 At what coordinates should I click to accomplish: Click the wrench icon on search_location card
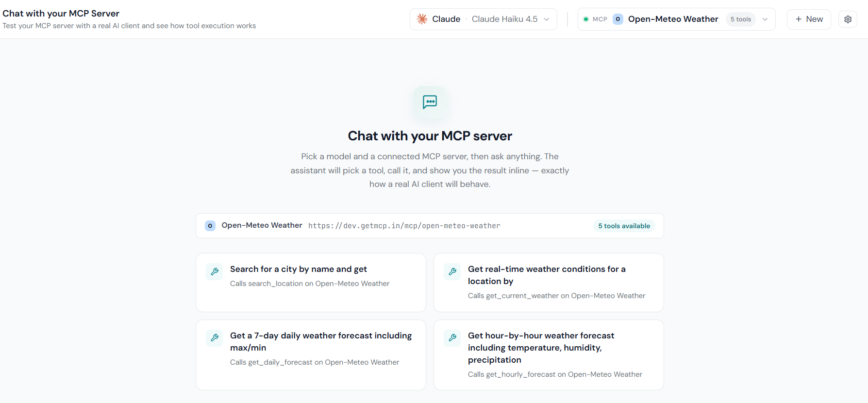click(215, 271)
